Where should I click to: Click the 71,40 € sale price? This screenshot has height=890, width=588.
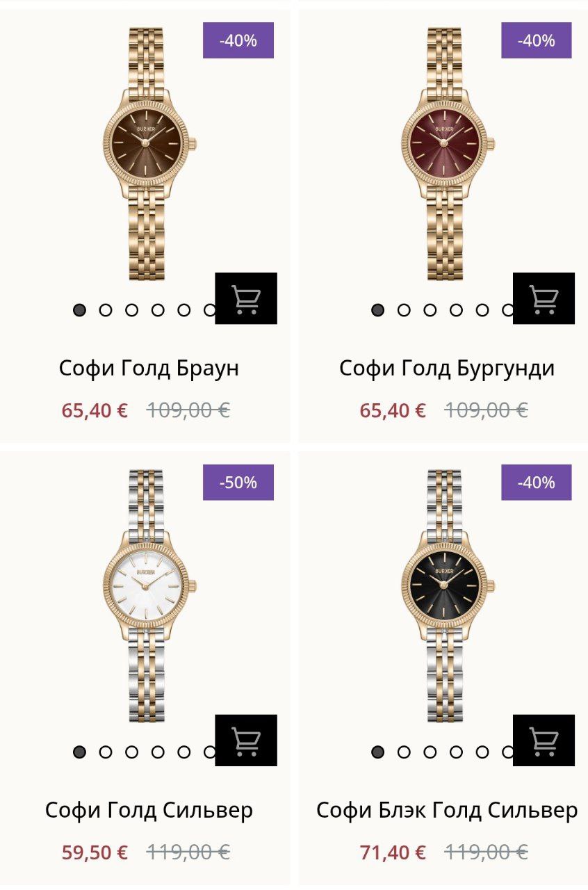coord(393,852)
